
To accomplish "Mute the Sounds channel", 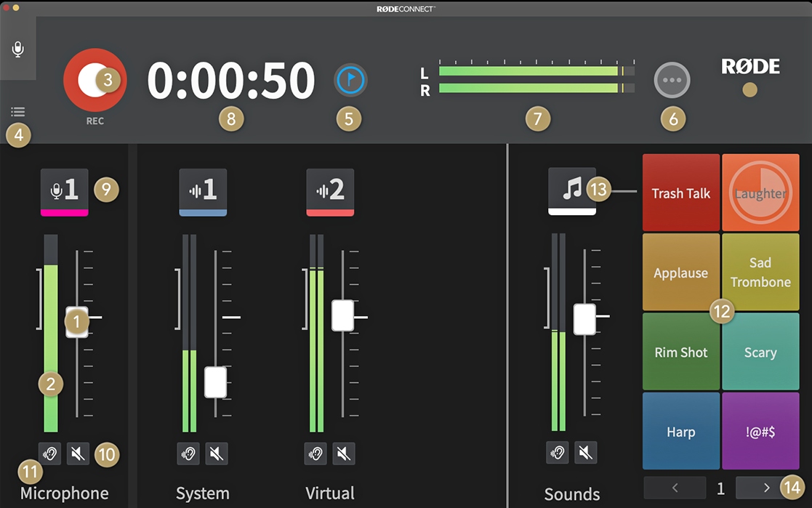I will click(x=585, y=453).
